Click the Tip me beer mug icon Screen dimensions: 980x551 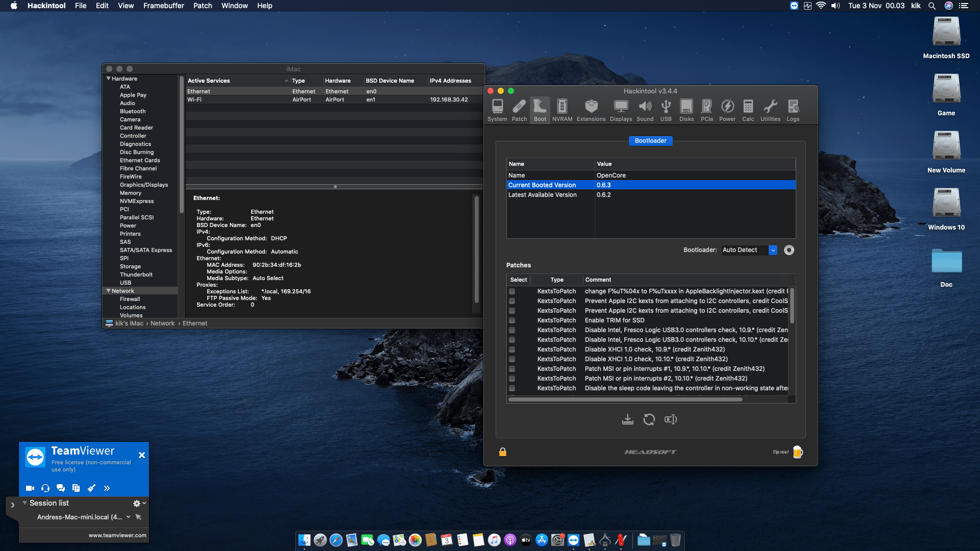click(x=798, y=452)
